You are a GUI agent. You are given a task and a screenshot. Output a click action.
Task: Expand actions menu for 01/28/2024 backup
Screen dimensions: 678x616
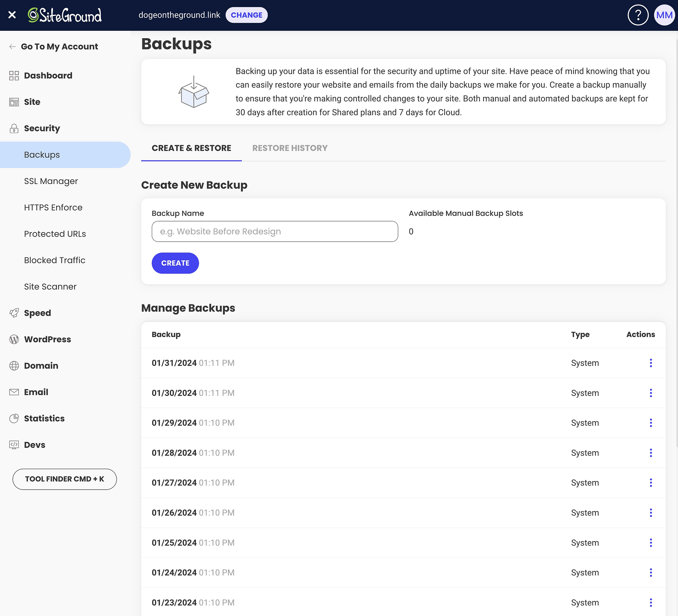click(651, 452)
